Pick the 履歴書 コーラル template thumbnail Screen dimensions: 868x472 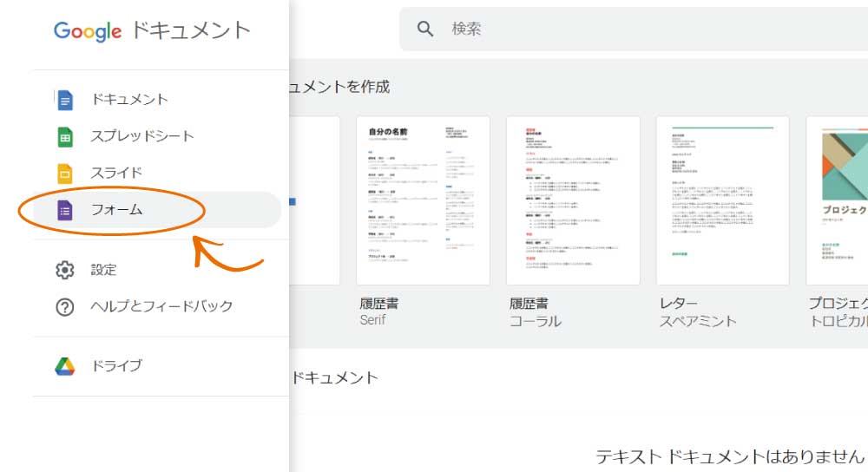click(x=573, y=200)
